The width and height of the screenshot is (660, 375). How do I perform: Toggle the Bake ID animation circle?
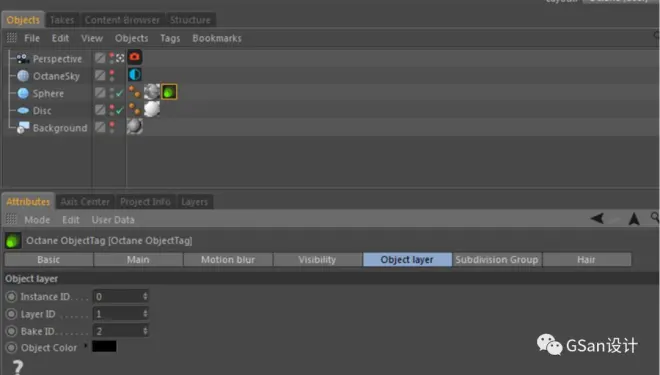tap(11, 331)
